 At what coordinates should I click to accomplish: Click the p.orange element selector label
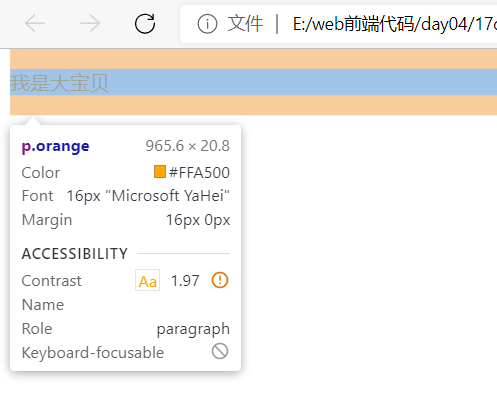(x=55, y=146)
